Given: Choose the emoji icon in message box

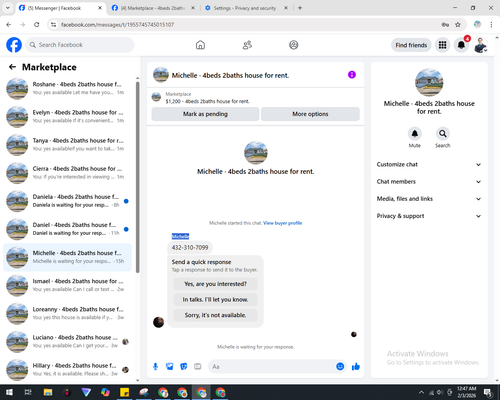Looking at the screenshot, I should point(340,367).
